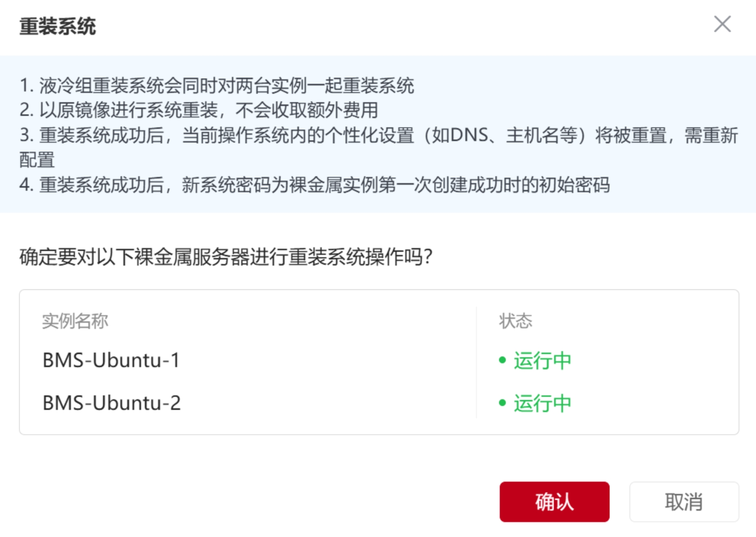Close the 重装系统 dialog with X
Image resolution: width=756 pixels, height=537 pixels.
722,24
